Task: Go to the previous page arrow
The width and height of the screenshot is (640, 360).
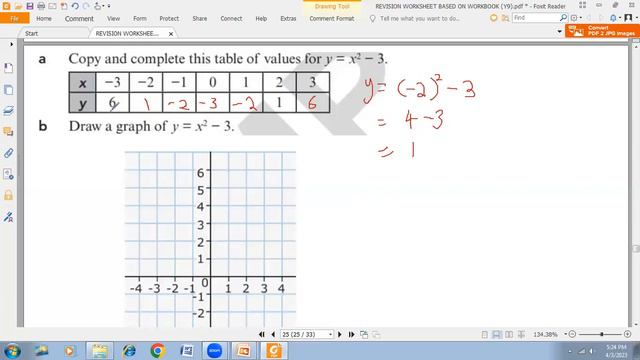Action: [x=273, y=334]
